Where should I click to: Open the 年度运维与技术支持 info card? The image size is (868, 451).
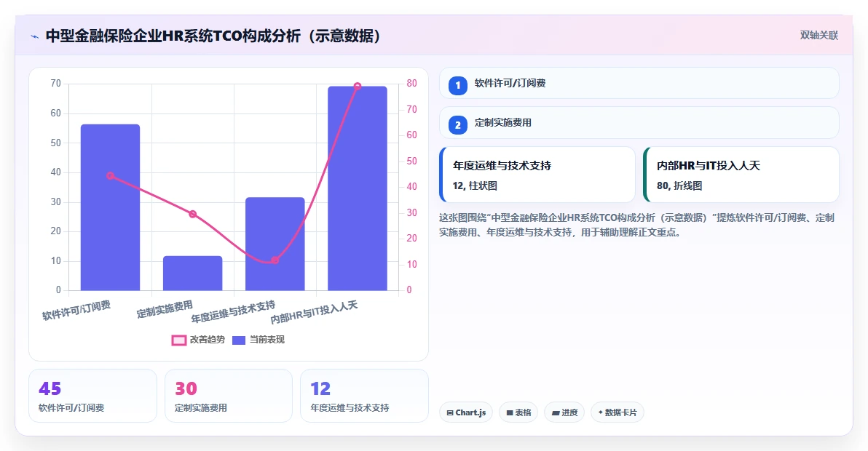click(x=537, y=175)
